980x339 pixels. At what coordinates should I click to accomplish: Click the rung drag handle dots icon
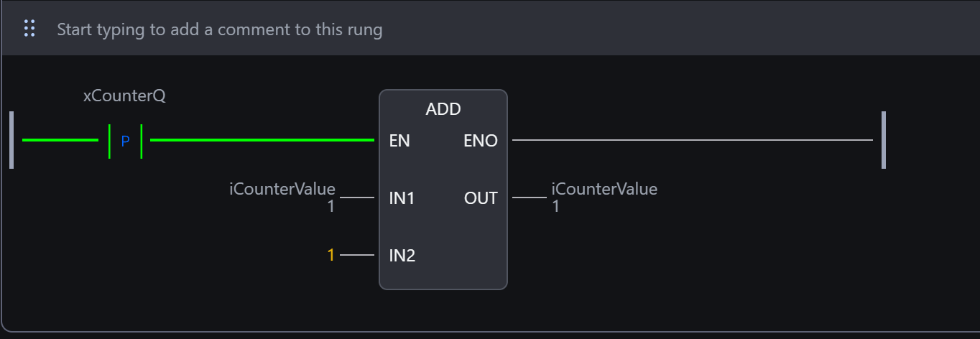[x=29, y=29]
